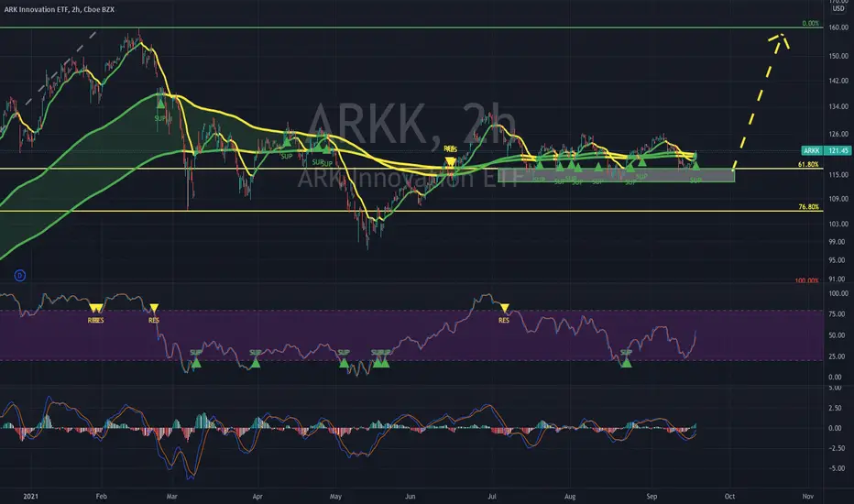Select the 76.80% Fibonacci level label

click(808, 207)
